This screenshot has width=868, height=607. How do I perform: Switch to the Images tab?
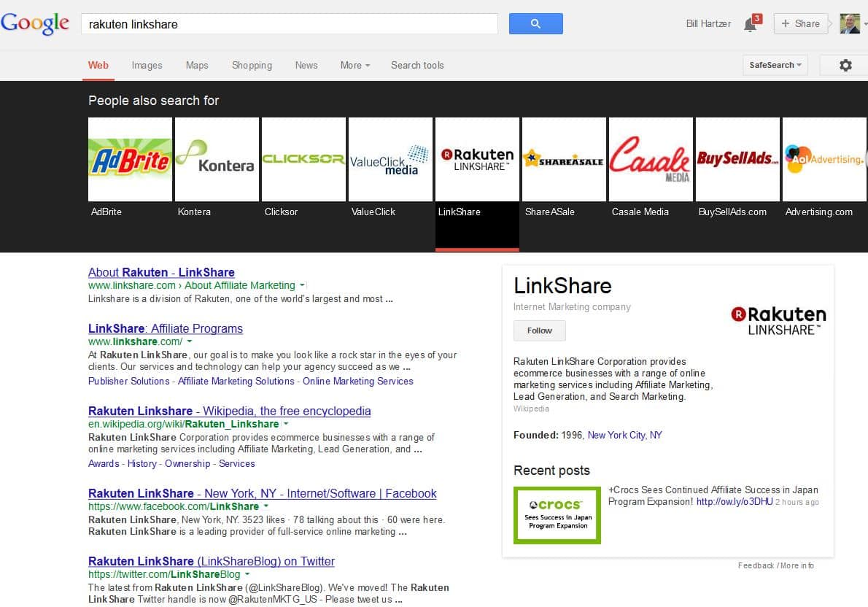point(147,66)
